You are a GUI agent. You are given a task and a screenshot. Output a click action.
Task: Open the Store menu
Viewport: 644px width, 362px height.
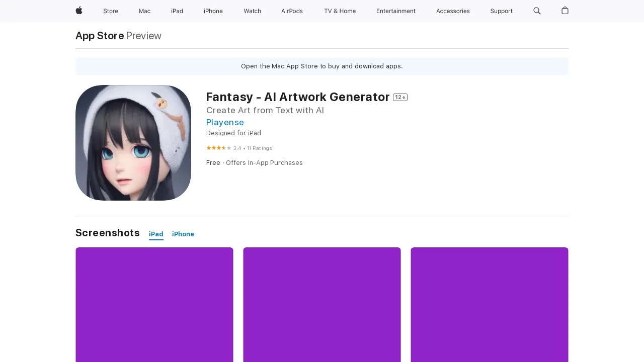pyautogui.click(x=111, y=11)
